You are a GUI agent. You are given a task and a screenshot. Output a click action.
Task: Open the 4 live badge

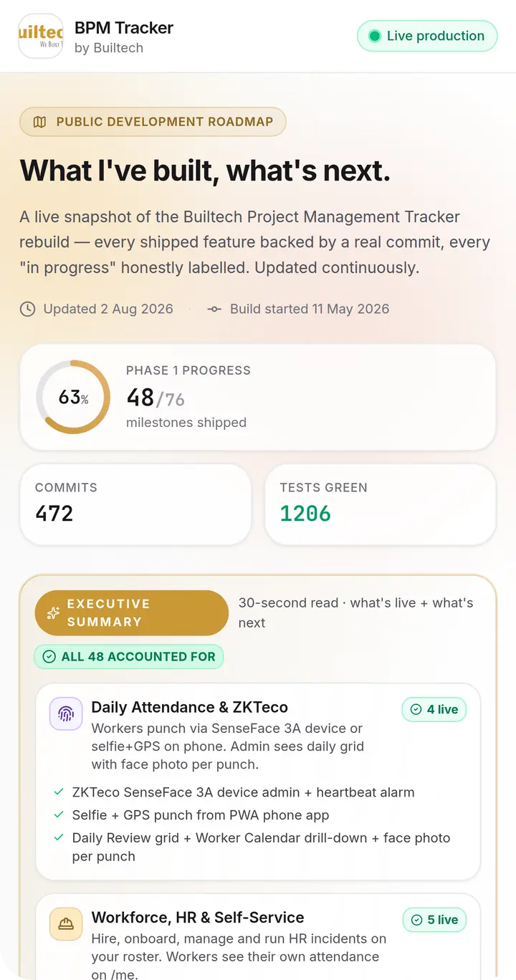click(434, 709)
